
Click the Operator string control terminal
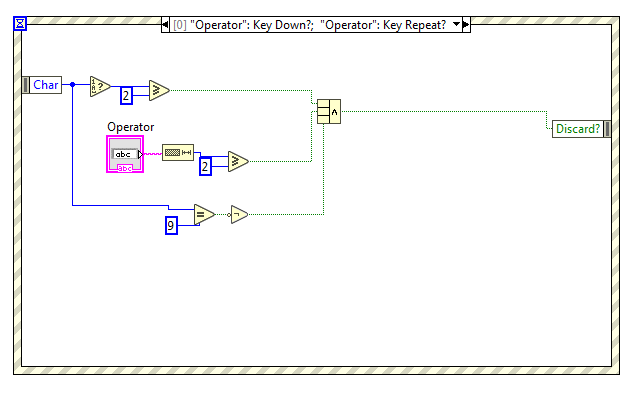pos(125,154)
